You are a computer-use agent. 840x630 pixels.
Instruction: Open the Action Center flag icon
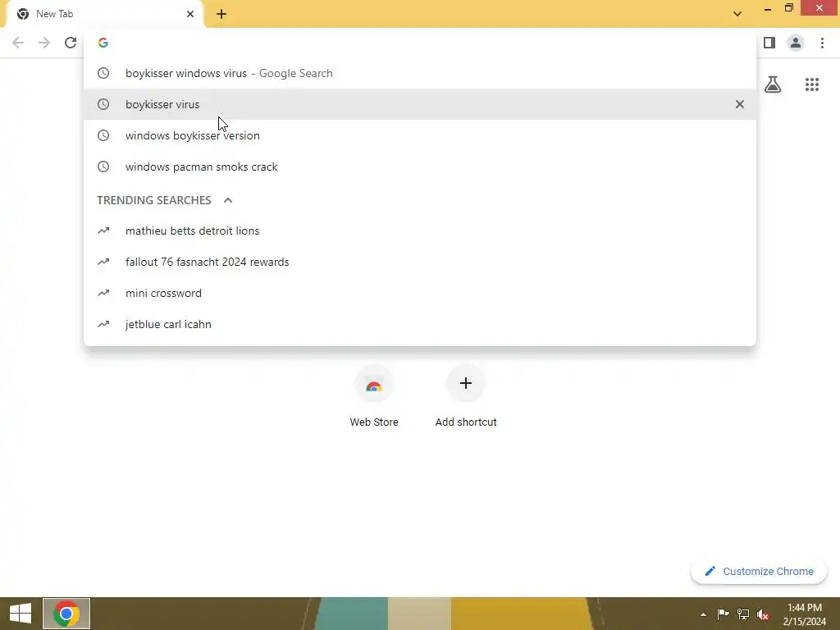[x=724, y=614]
